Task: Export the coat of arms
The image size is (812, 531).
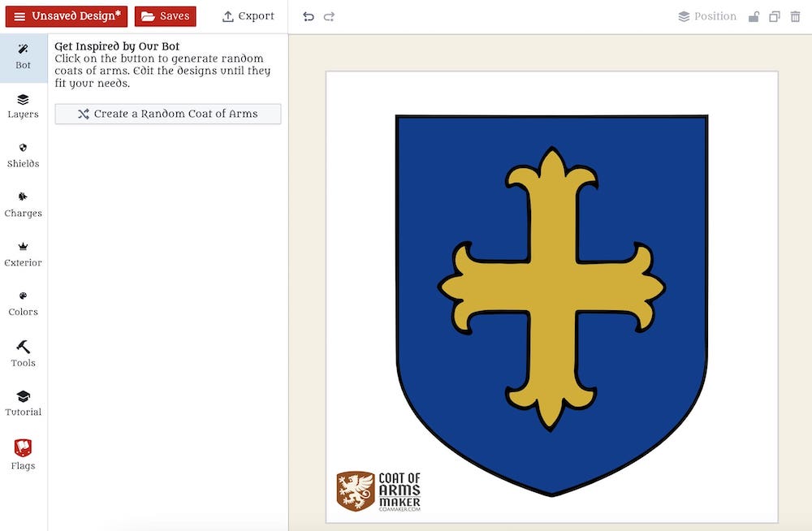Action: (248, 15)
